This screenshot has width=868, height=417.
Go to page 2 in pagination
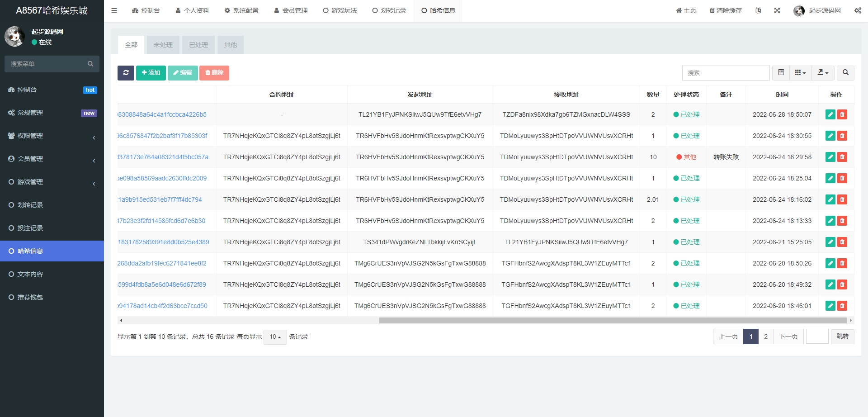click(765, 337)
